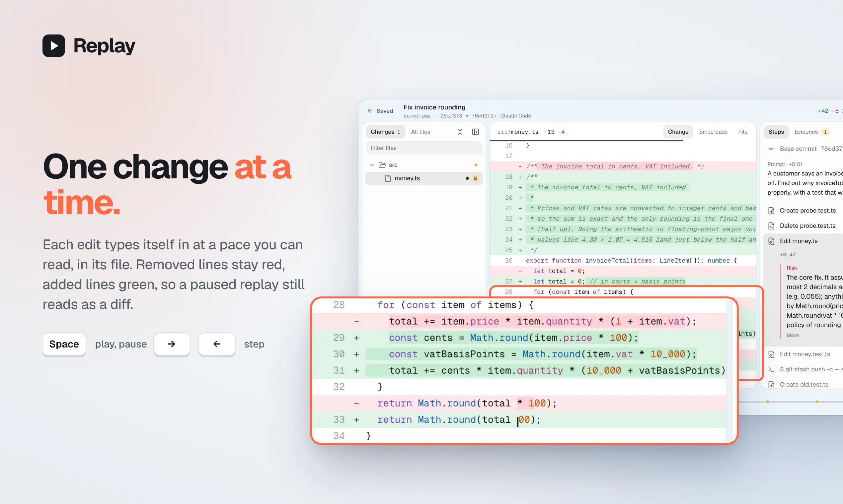This screenshot has width=843, height=504.
Task: Click the left arrow step key
Action: click(217, 344)
